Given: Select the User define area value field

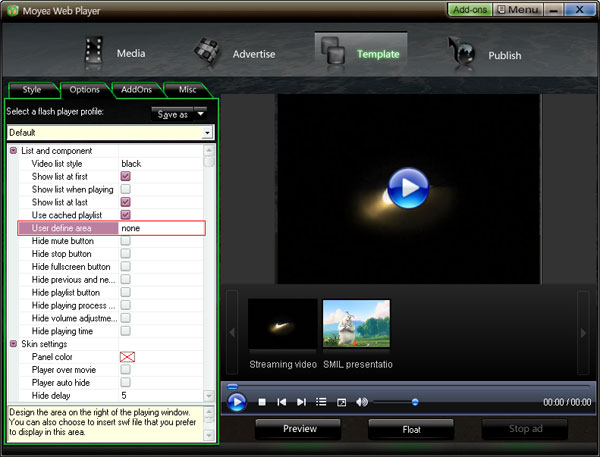Looking at the screenshot, I should 161,228.
